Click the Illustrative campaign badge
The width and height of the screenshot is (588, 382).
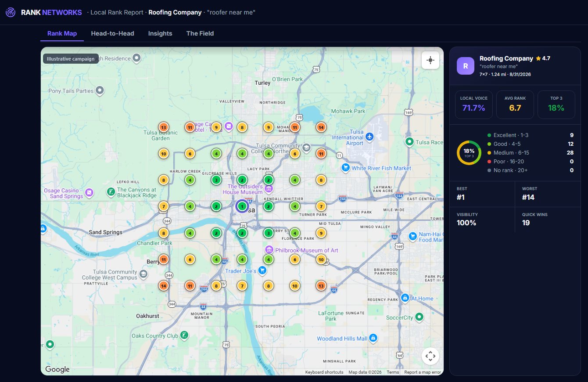tap(71, 59)
